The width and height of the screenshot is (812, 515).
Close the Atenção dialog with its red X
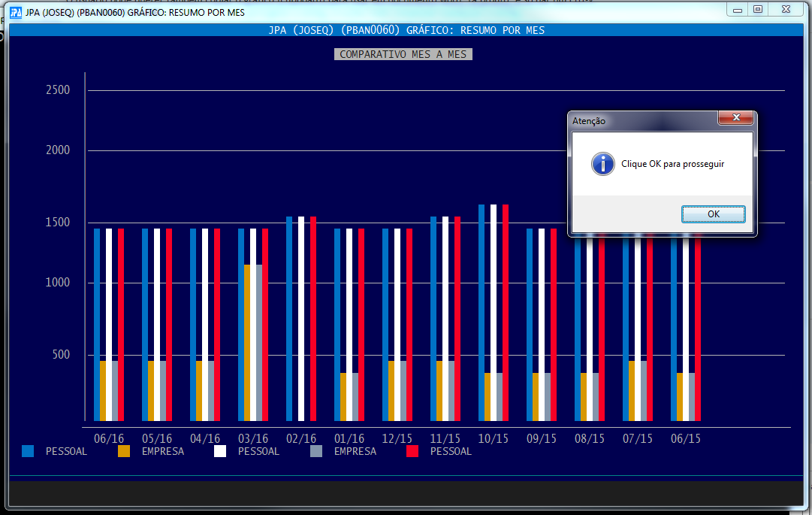(x=735, y=118)
